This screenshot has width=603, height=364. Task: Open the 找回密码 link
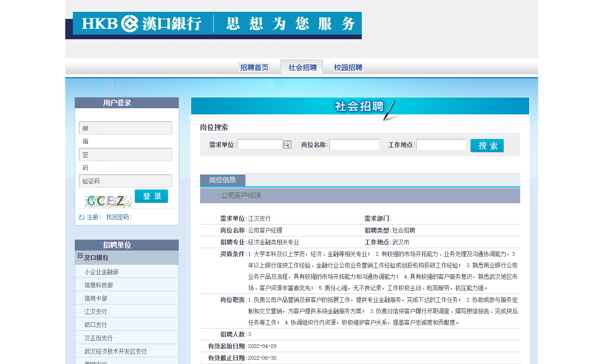117,217
